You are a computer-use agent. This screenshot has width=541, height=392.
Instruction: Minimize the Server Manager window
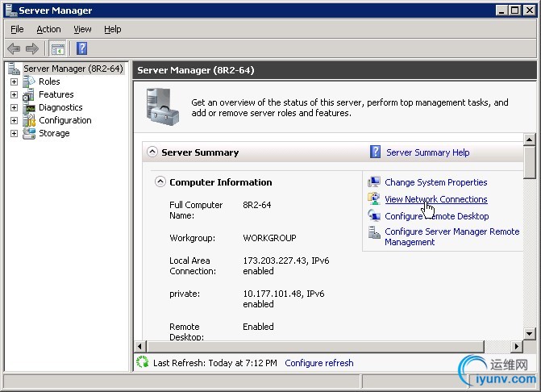(x=501, y=10)
